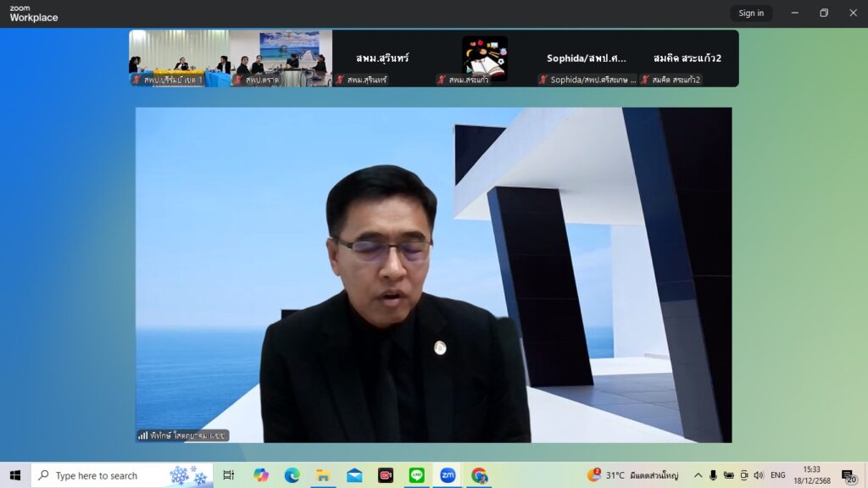Open the Zoom Workplace logo

(x=34, y=14)
